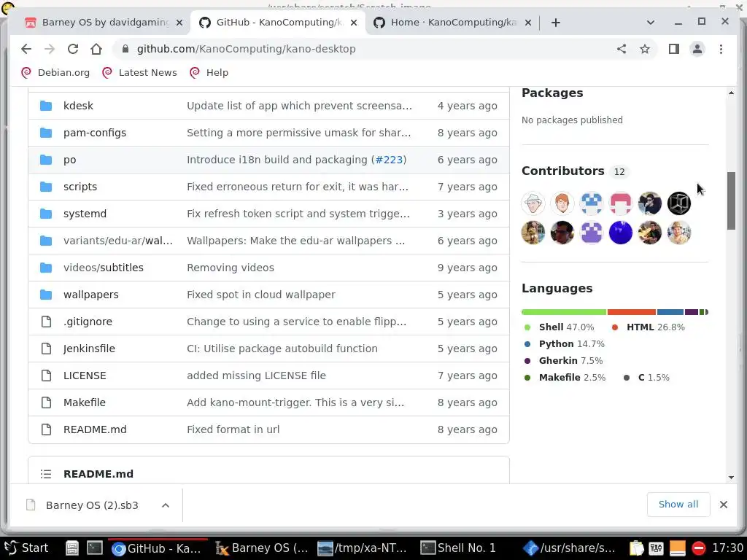Click the README.md outline list icon
Image resolution: width=747 pixels, height=560 pixels.
[x=46, y=474]
